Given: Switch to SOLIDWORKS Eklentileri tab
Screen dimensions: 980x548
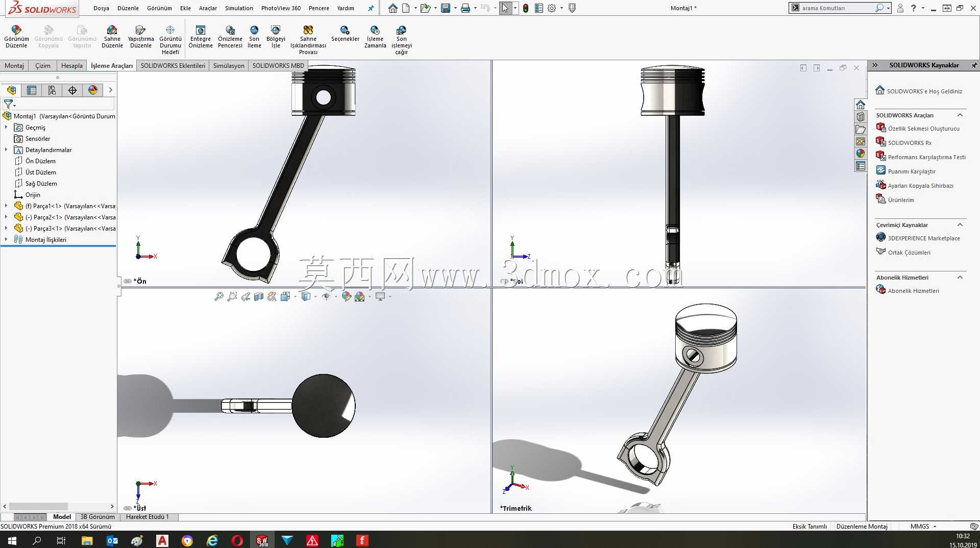Looking at the screenshot, I should pos(173,66).
